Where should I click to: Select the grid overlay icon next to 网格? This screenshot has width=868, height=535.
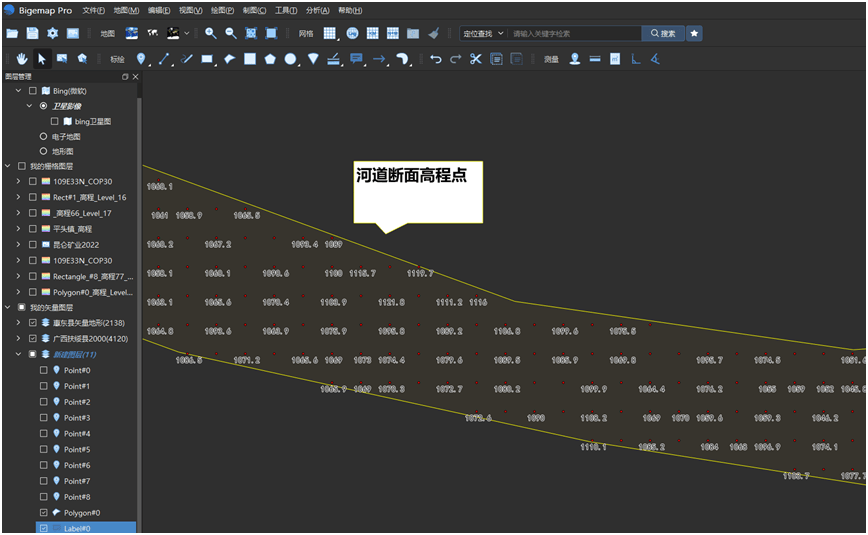[x=329, y=33]
